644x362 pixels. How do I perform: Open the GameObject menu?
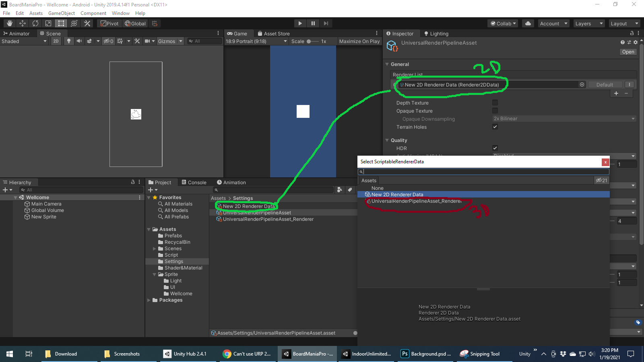[x=61, y=13]
